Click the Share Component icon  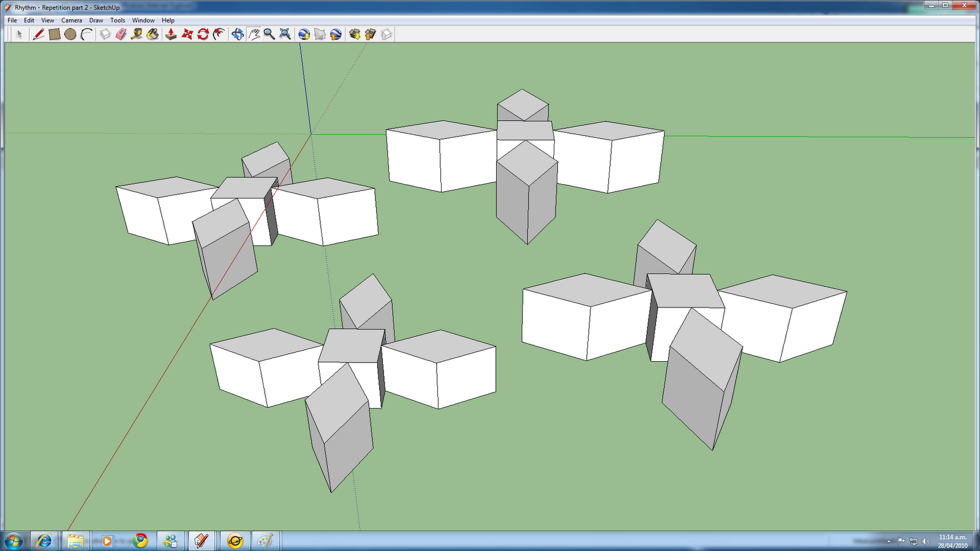coord(386,34)
